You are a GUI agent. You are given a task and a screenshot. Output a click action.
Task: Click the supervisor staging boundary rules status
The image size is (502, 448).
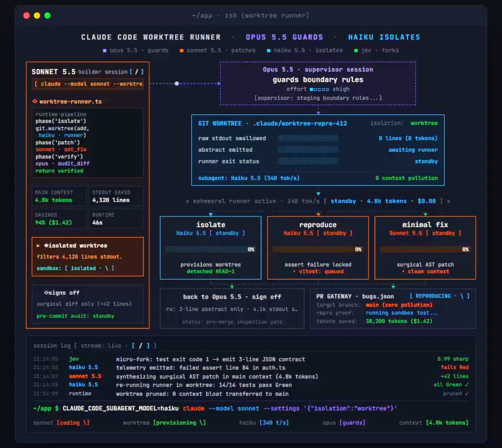click(x=318, y=98)
